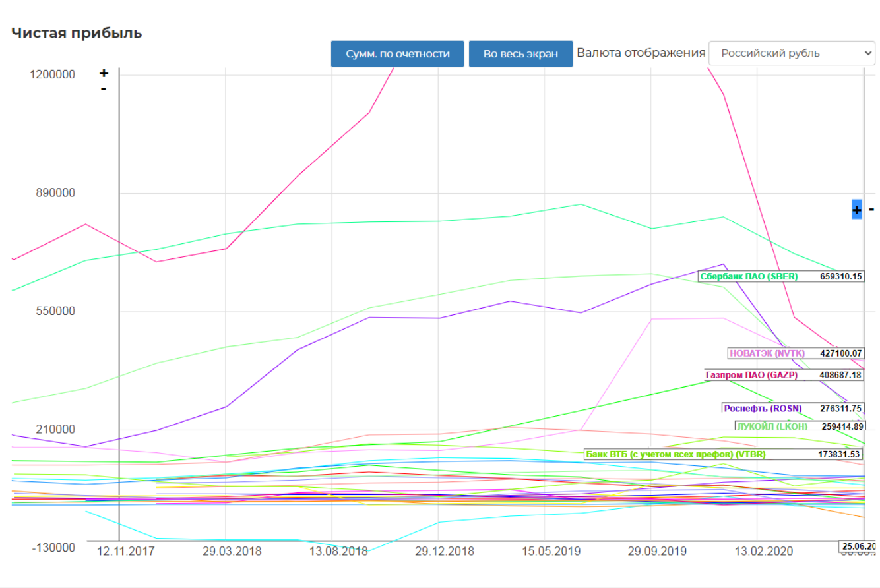Select the 'НОВАТЭК (NVTK)' series label

click(x=768, y=353)
